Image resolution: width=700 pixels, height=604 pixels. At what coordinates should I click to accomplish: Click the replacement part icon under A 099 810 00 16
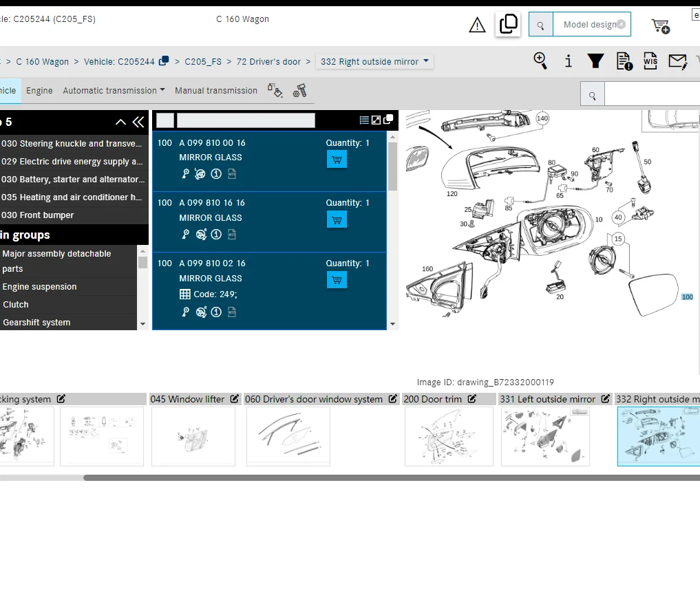200,173
